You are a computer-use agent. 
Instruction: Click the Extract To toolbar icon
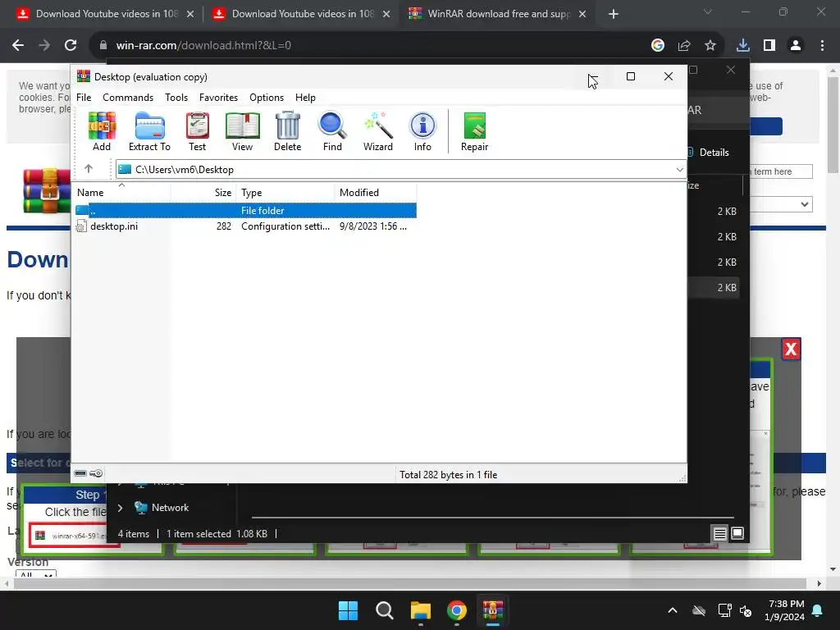tap(149, 132)
